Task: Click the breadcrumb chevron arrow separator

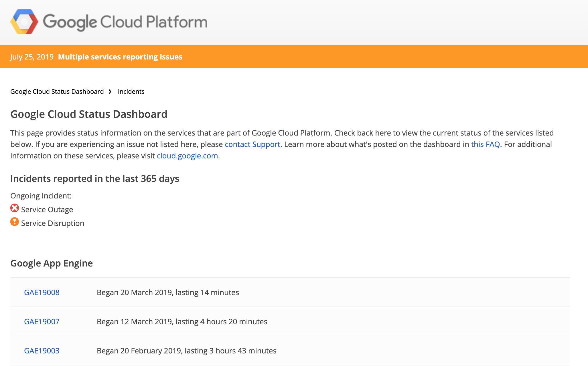Action: [110, 91]
